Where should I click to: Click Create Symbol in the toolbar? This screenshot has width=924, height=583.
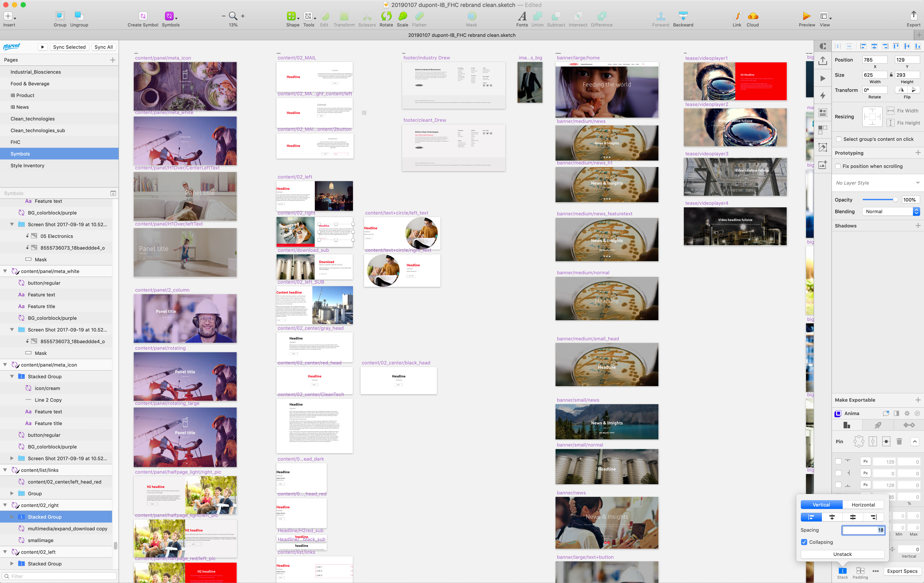[x=143, y=16]
